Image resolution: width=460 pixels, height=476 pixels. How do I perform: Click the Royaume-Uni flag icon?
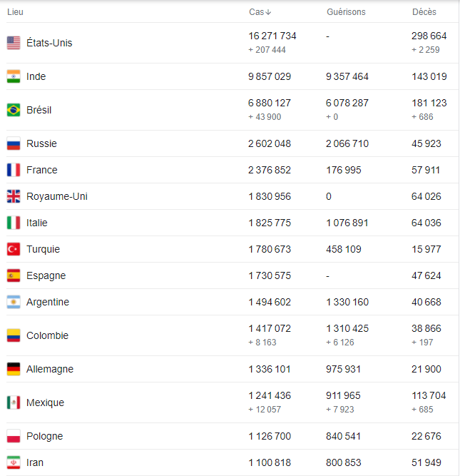14,196
